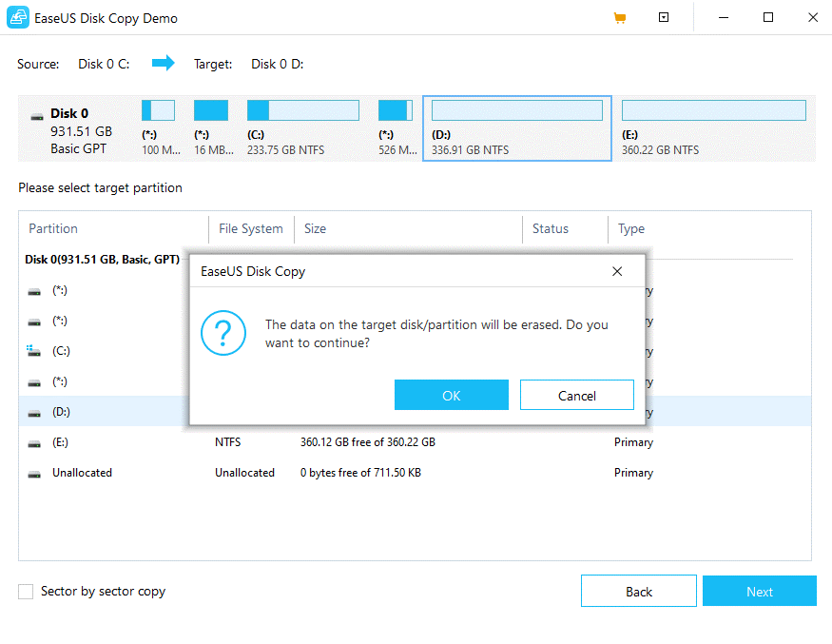
Task: Select the E: 360.22 GB partition block
Action: [x=714, y=128]
